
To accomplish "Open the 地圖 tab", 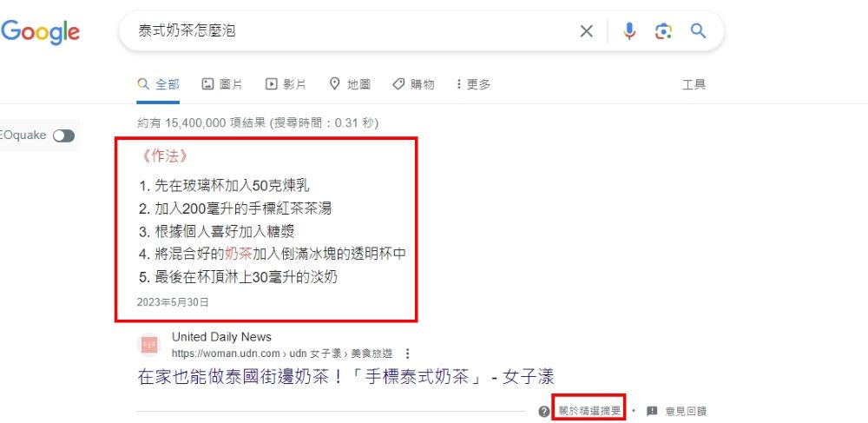I will pos(350,84).
